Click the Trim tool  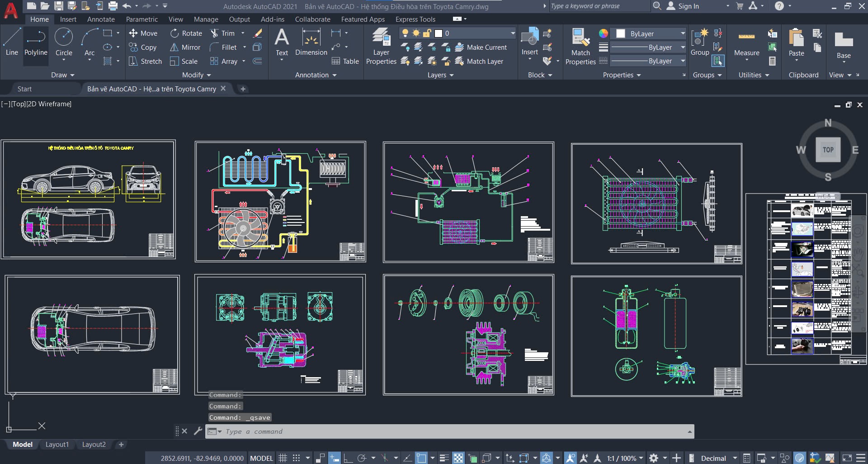[x=222, y=33]
